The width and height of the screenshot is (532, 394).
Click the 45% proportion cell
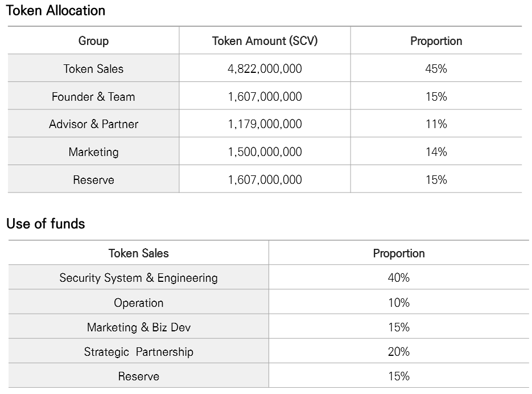436,69
